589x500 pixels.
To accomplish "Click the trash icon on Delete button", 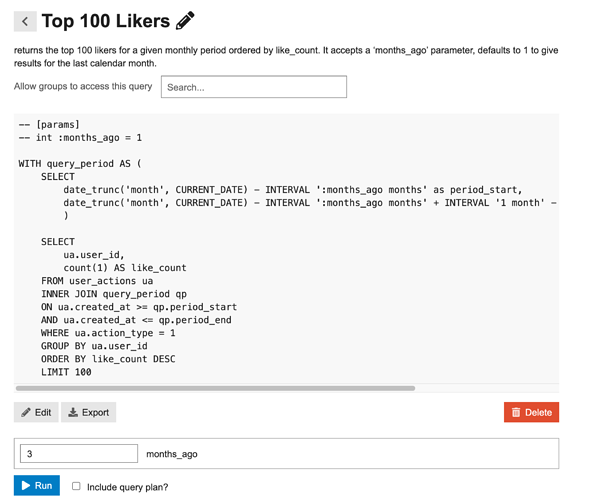I will pos(516,412).
